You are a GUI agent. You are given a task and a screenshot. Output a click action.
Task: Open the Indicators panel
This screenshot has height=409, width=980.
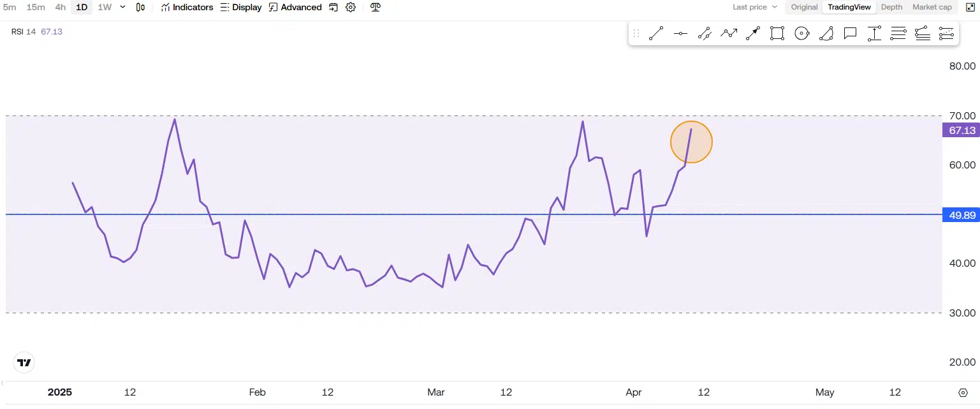(187, 8)
